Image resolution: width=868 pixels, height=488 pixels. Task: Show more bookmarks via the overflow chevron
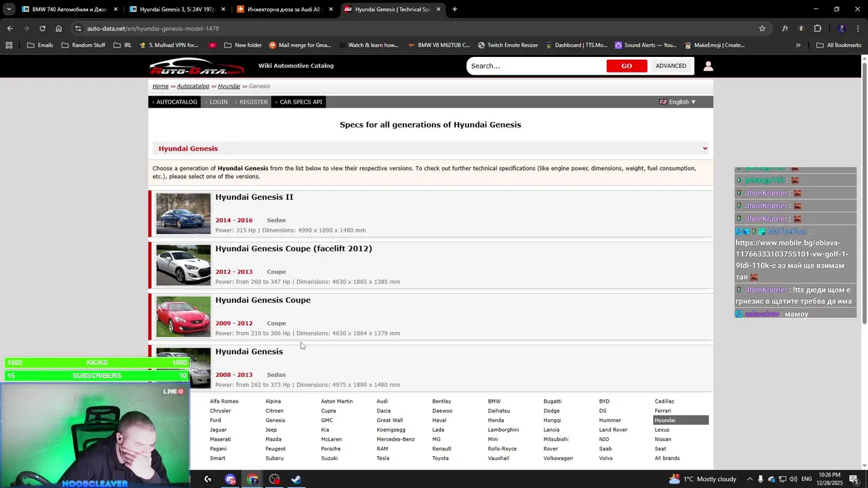pyautogui.click(x=798, y=45)
